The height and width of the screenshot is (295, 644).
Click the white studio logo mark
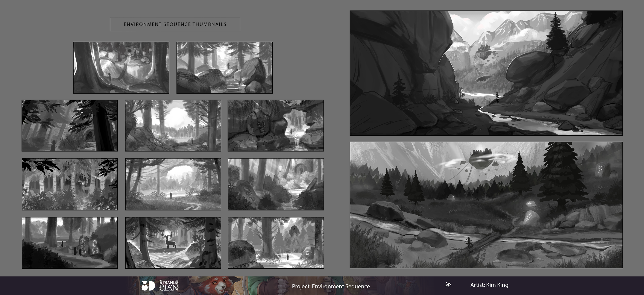tap(148, 286)
